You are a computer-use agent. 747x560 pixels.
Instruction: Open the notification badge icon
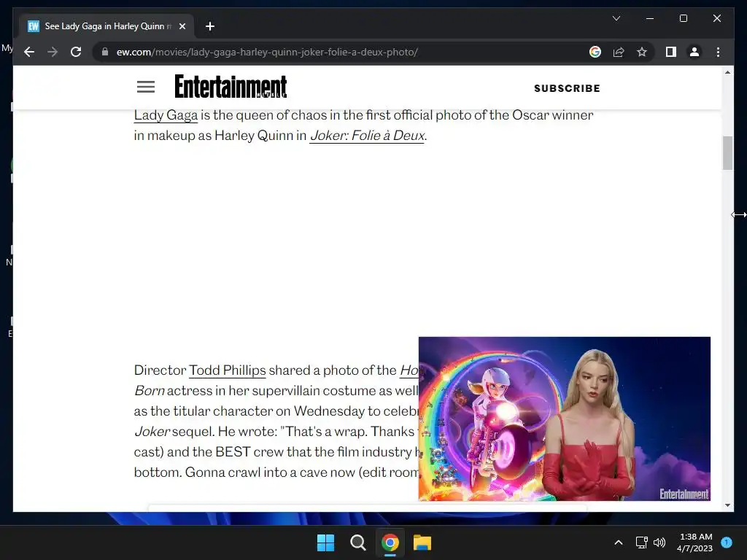[x=727, y=542]
